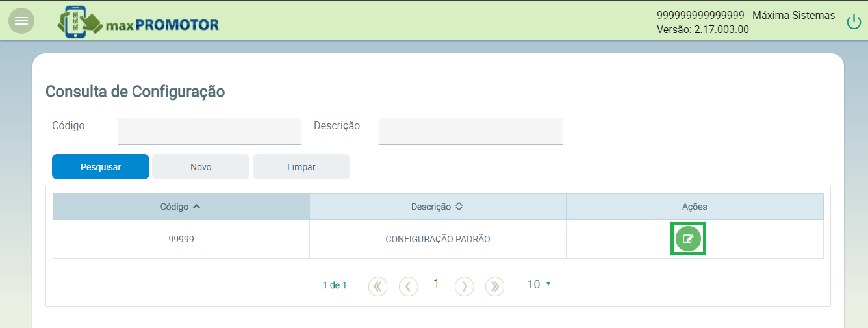Focus the Código input field
Image resolution: width=868 pixels, height=328 pixels.
pyautogui.click(x=209, y=131)
